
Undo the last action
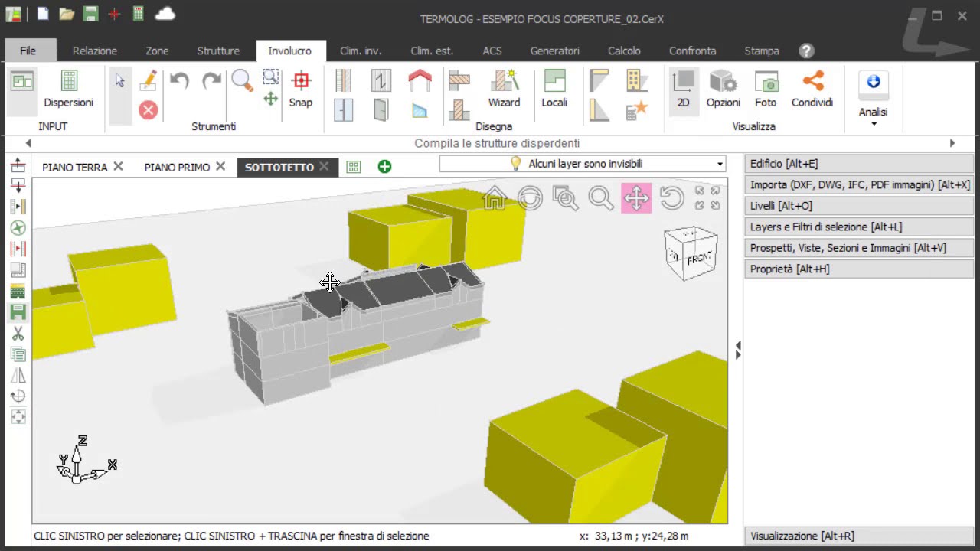179,80
